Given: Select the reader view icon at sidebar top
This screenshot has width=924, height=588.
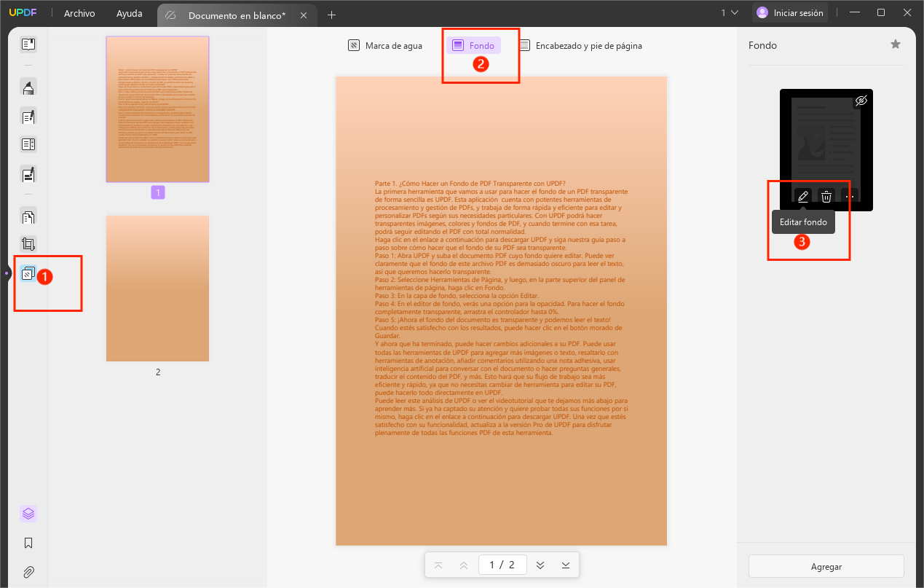Looking at the screenshot, I should pos(28,44).
